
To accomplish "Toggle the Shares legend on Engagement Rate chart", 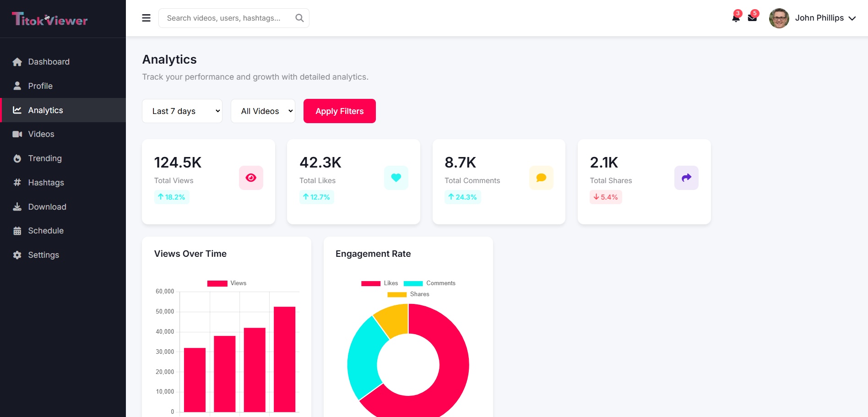I will pyautogui.click(x=409, y=294).
